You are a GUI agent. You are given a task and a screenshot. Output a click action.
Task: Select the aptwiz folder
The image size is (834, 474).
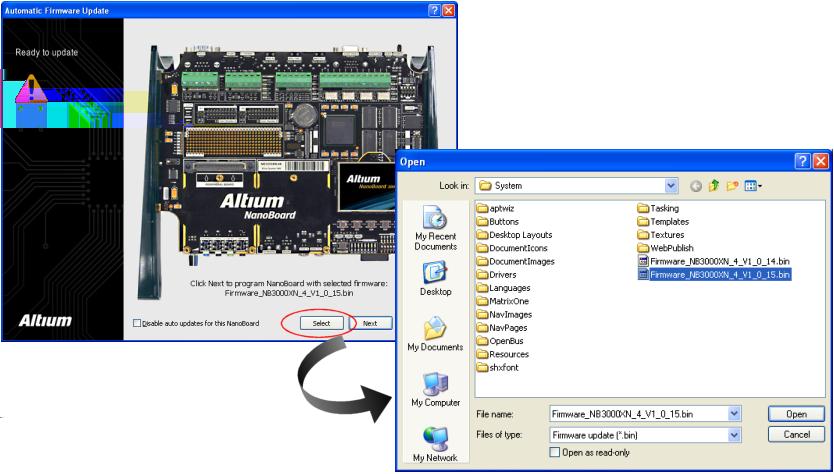[496, 209]
